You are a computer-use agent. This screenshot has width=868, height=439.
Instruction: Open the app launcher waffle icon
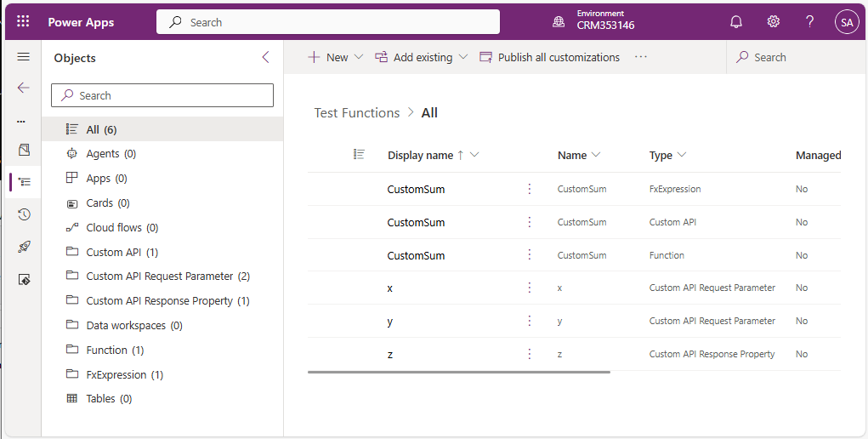23,22
